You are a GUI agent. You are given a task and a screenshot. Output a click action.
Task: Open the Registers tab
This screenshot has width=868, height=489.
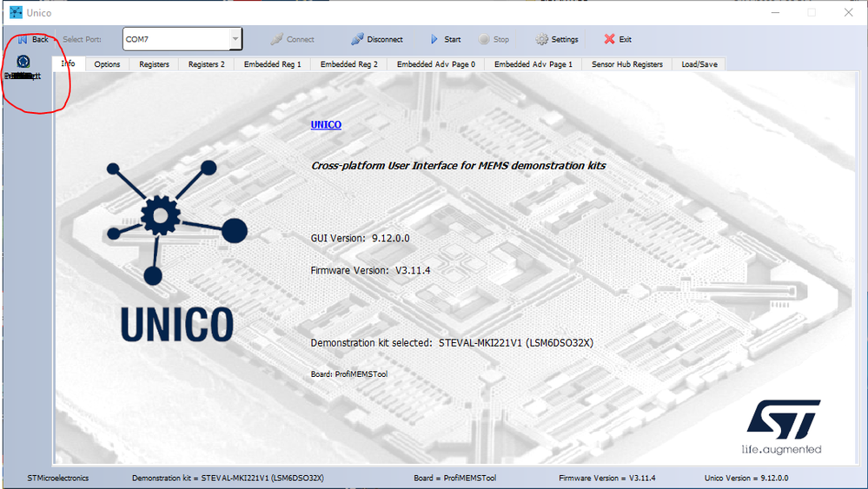click(154, 64)
